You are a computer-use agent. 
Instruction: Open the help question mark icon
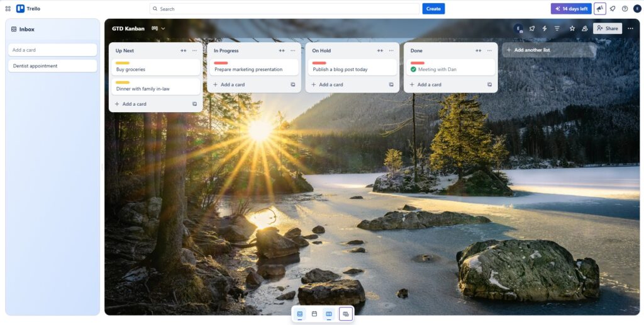[625, 9]
